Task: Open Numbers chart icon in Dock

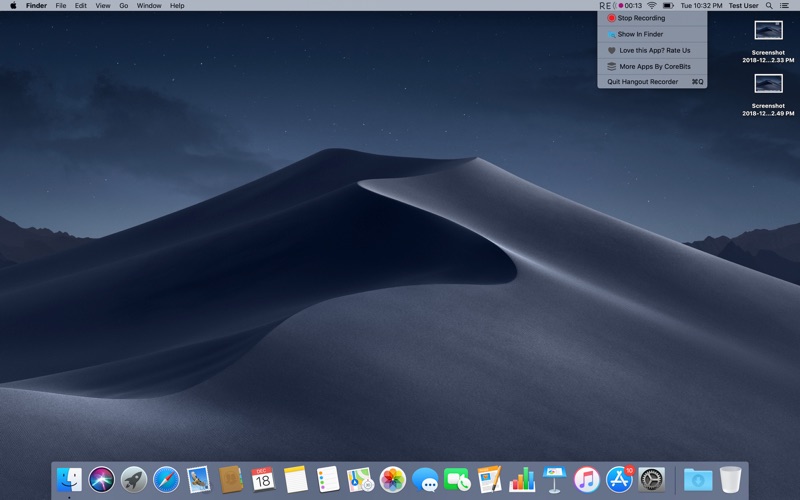Action: tap(522, 480)
